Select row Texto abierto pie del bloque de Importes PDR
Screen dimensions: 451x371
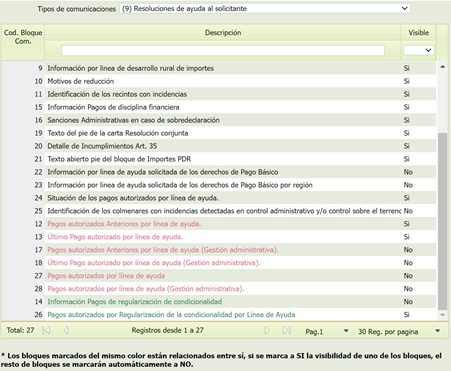coord(219,159)
